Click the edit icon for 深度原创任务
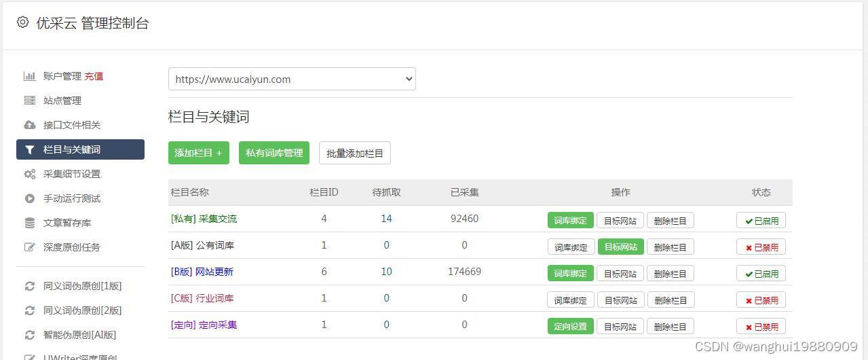The height and width of the screenshot is (360, 868). (29, 247)
